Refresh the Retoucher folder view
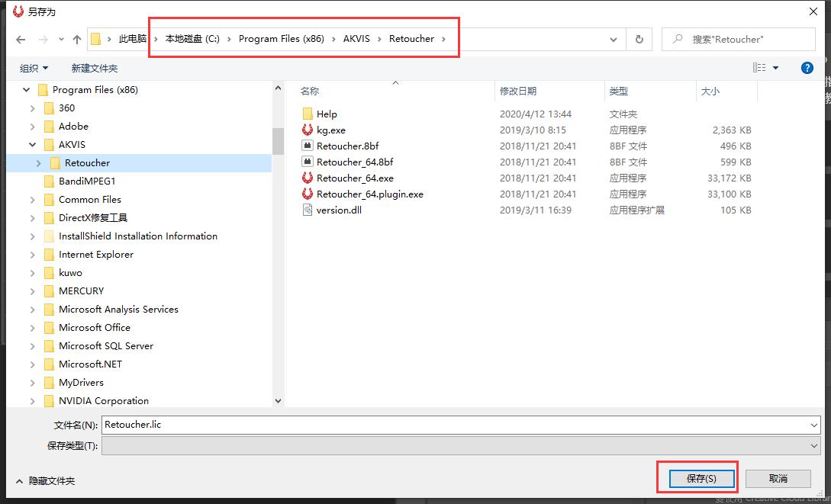Viewport: 831px width, 504px height. coord(639,39)
